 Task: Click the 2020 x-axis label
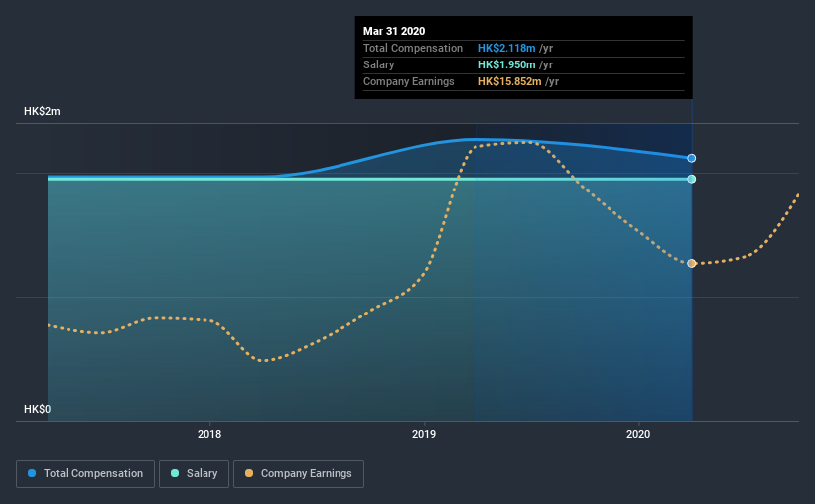click(x=638, y=434)
